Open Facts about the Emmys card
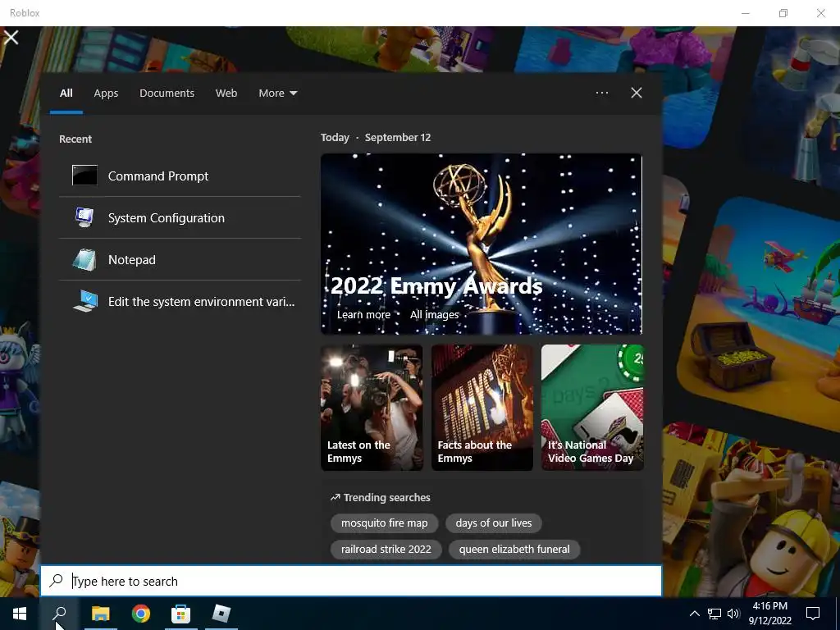This screenshot has width=840, height=630. coord(482,408)
